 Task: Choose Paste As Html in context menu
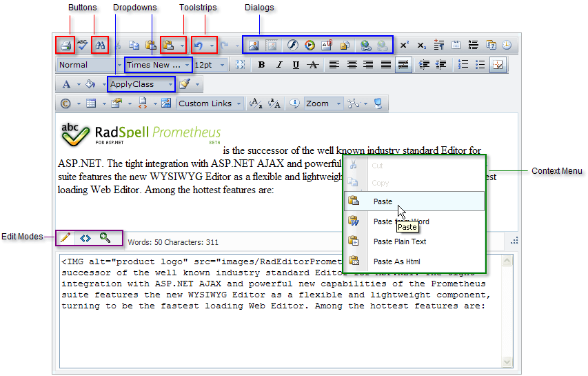click(396, 261)
